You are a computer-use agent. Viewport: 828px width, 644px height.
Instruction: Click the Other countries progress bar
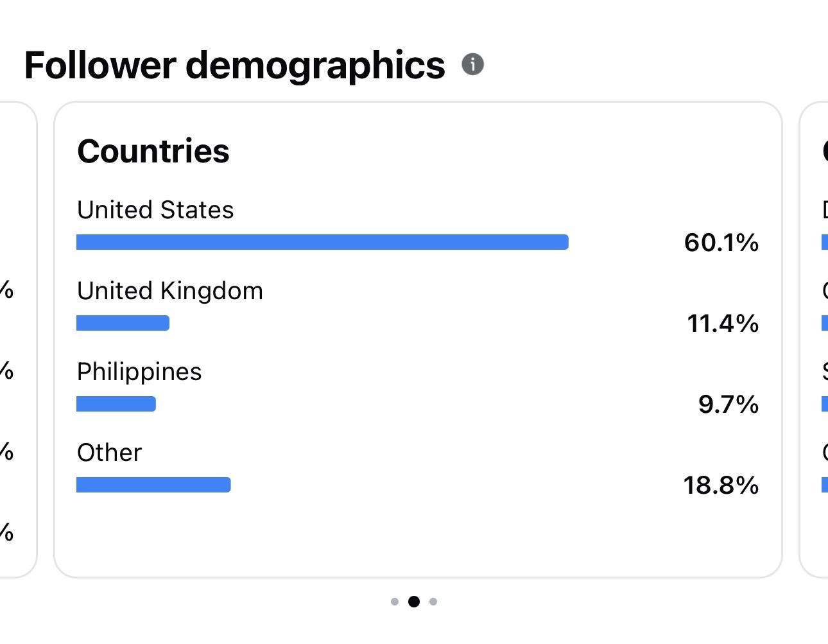(153, 485)
